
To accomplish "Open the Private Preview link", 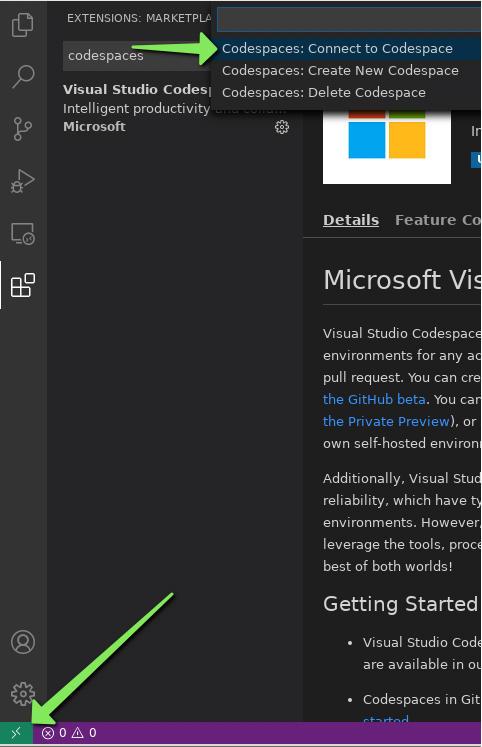I will click(386, 421).
